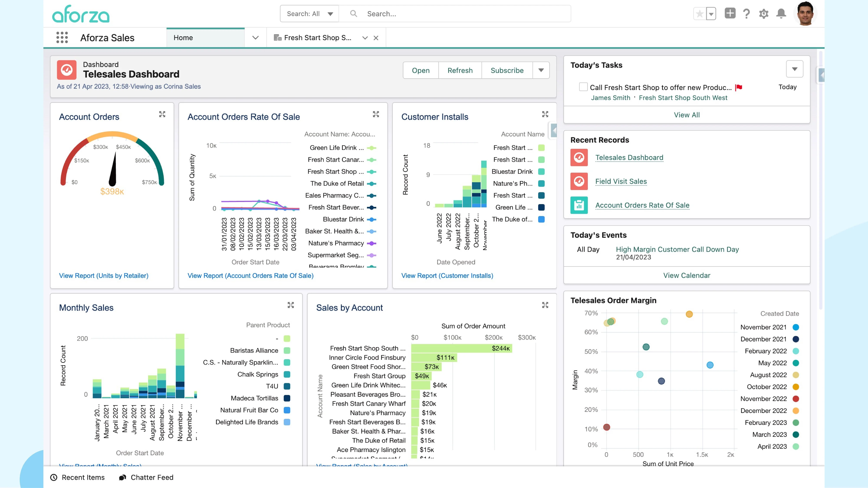Image resolution: width=868 pixels, height=488 pixels.
Task: Open the setup gear icon
Action: tap(764, 14)
